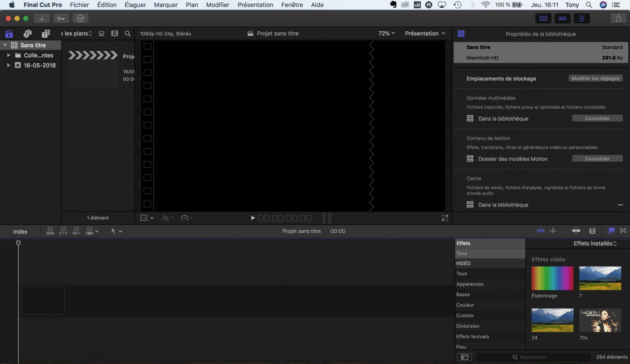Image resolution: width=630 pixels, height=364 pixels.
Task: Click the effects Rechercher search field
Action: (x=533, y=357)
